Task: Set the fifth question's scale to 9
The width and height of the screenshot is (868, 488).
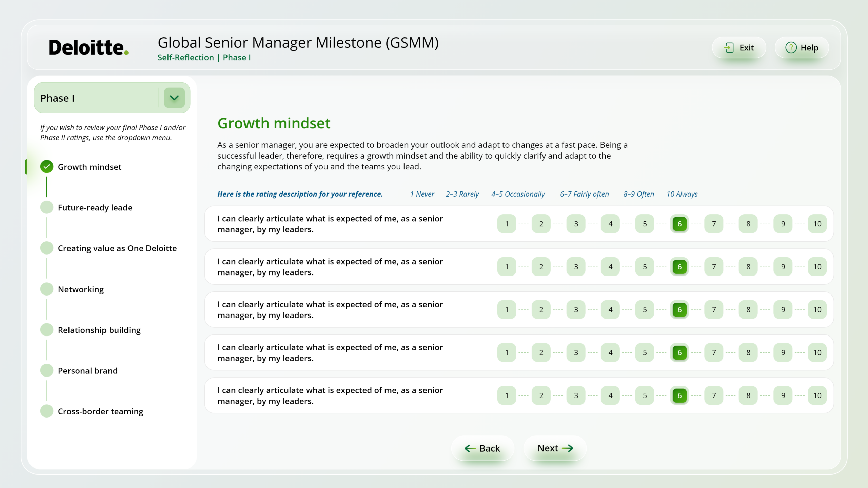Action: point(783,395)
